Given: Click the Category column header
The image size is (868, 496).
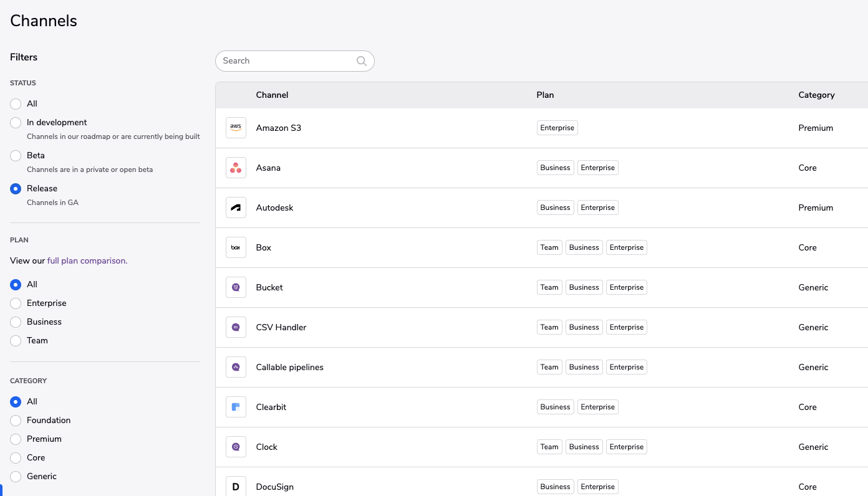Looking at the screenshot, I should pos(816,95).
